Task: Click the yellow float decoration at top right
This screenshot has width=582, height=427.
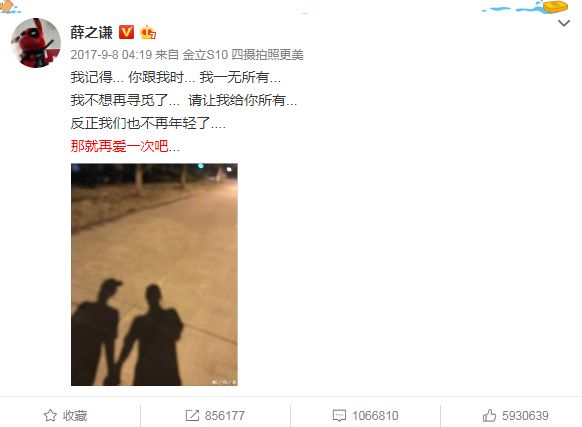Action: click(x=556, y=6)
